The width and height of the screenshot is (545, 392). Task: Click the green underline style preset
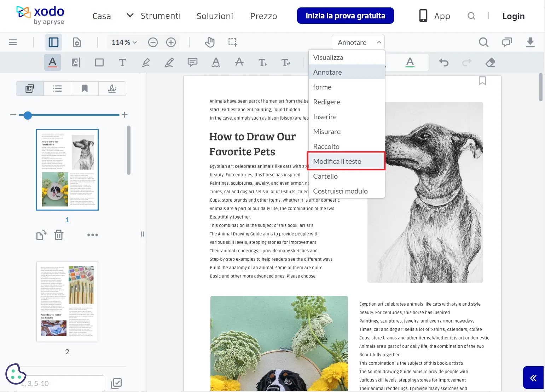coord(410,63)
